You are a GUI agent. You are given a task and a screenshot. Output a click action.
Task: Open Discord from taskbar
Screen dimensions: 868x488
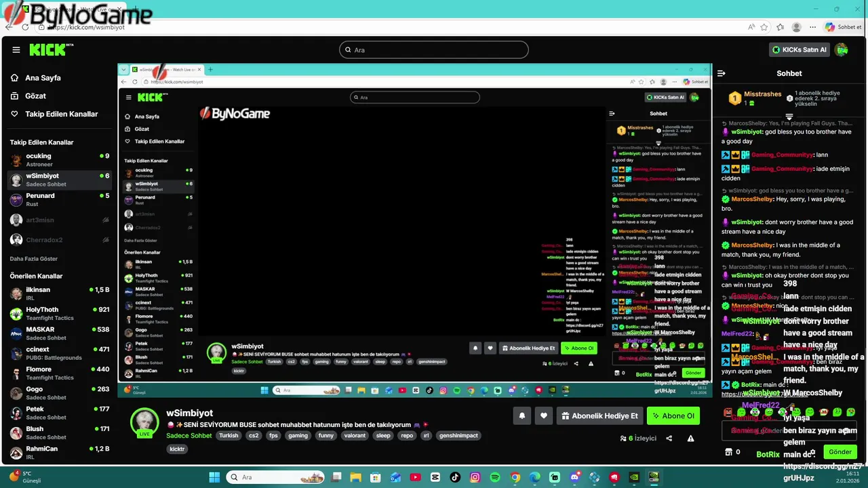coord(575,477)
